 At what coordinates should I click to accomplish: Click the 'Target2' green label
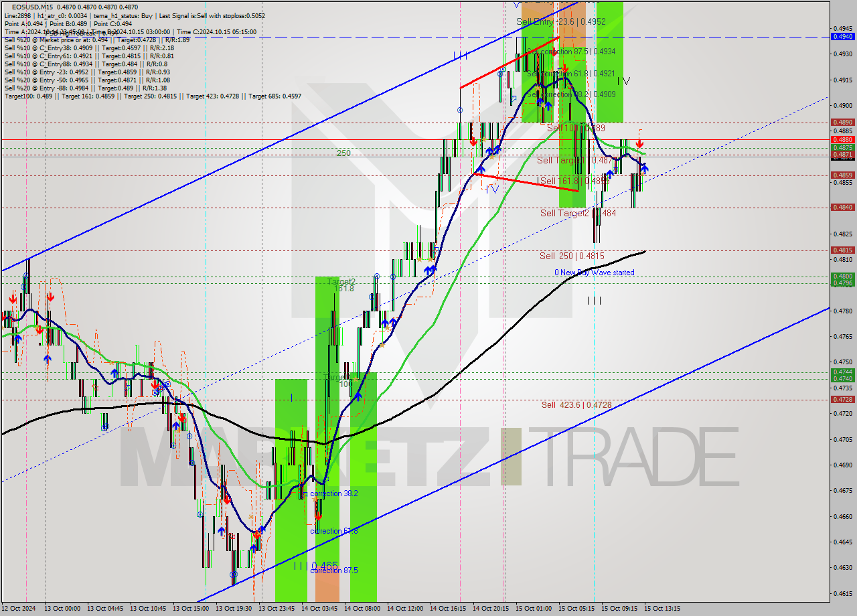coord(341,281)
